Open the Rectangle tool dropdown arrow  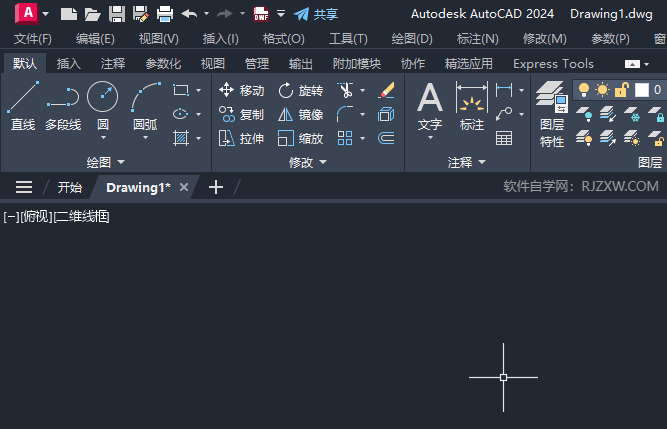198,90
